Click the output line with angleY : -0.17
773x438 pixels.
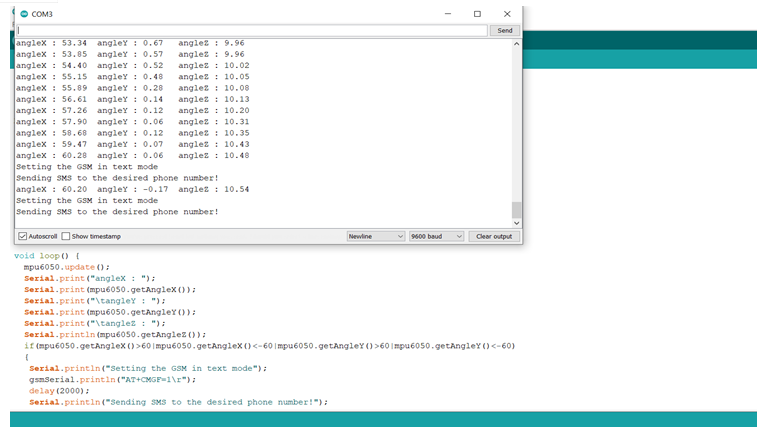(133, 189)
